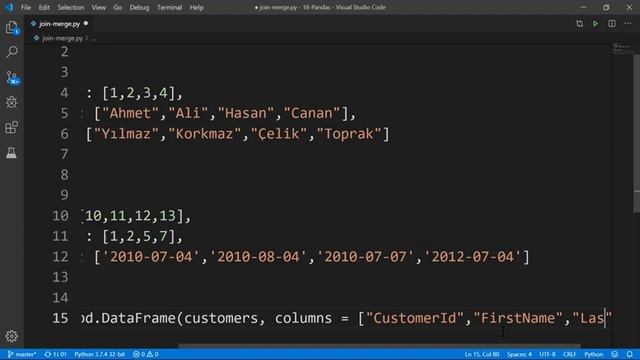Click the "Toprak" string on line 6

point(349,133)
